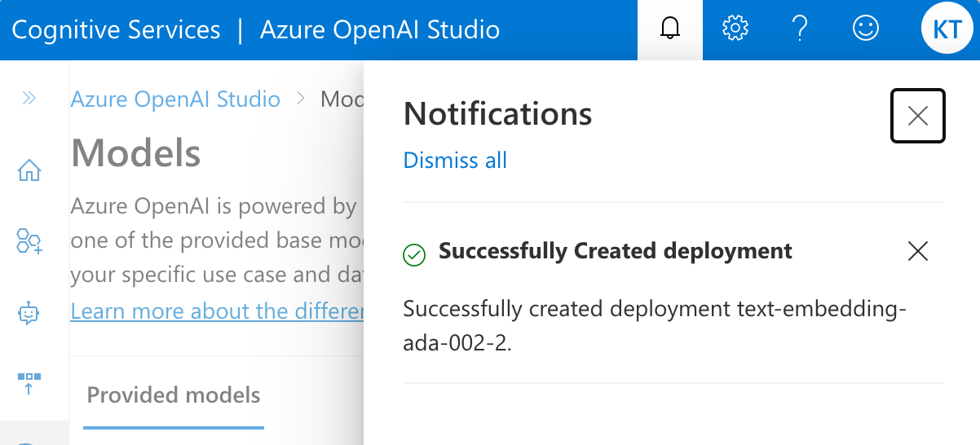Viewport: 980px width, 445px height.
Task: Click the 'text-embedding-ada-002-2' notification message
Action: pyautogui.click(x=655, y=326)
